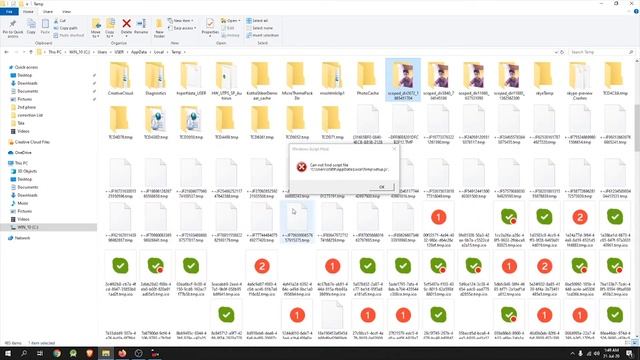Select OneDrive in the navigation pane

[23, 152]
